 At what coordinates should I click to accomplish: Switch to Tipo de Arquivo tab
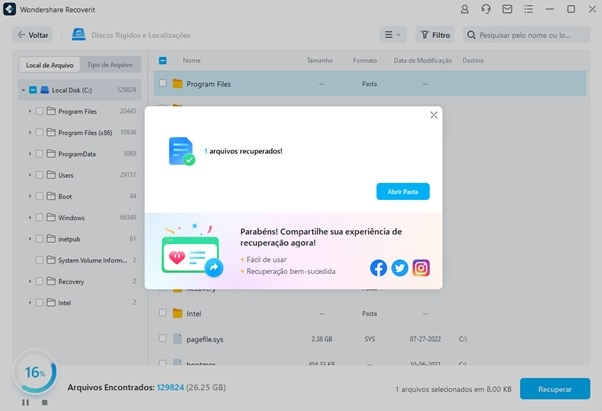(112, 65)
